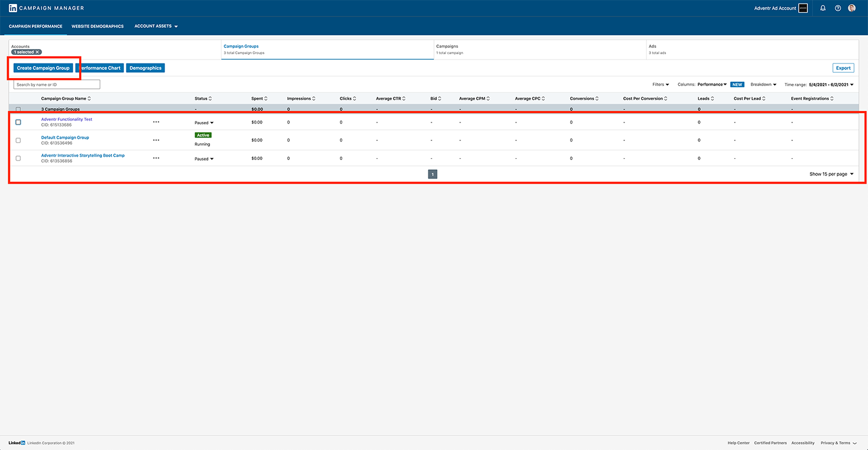Click the Demographics button
Viewport: 868px width, 450px height.
145,68
